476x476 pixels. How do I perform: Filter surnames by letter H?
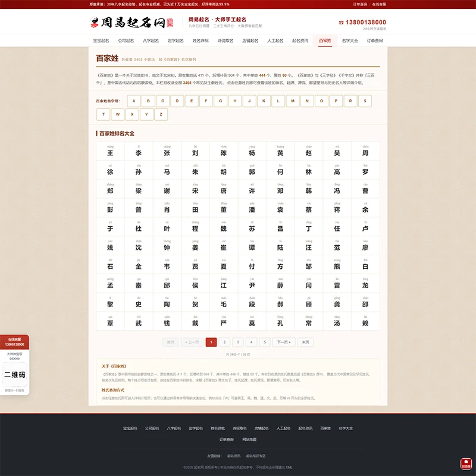(235, 101)
